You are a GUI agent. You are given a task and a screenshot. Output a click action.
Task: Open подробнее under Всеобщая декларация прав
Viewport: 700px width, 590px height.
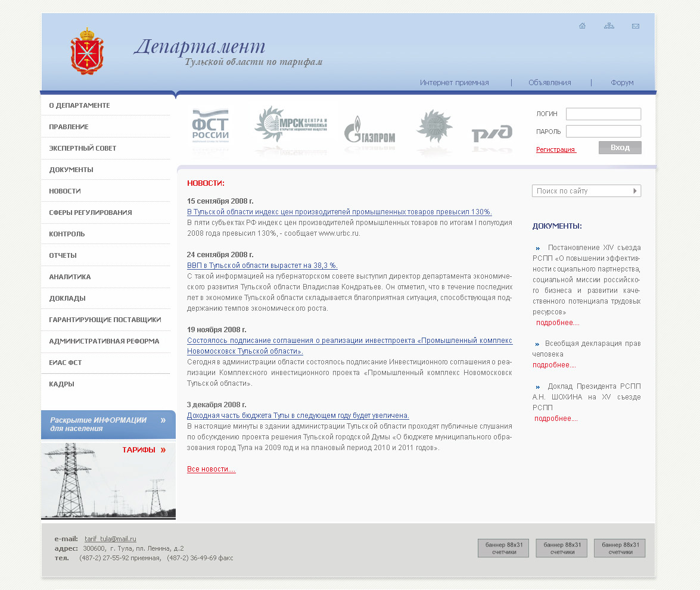coord(554,365)
